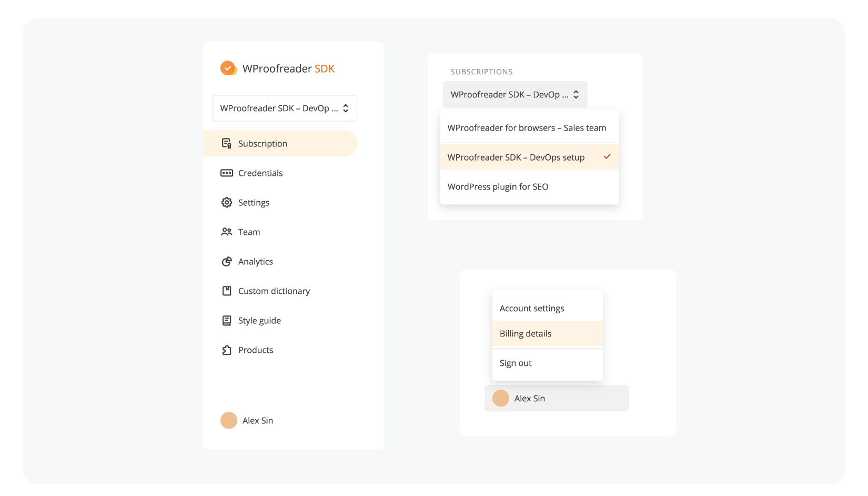Choose Sign out from user menu
The width and height of the screenshot is (868, 496).
click(x=548, y=363)
